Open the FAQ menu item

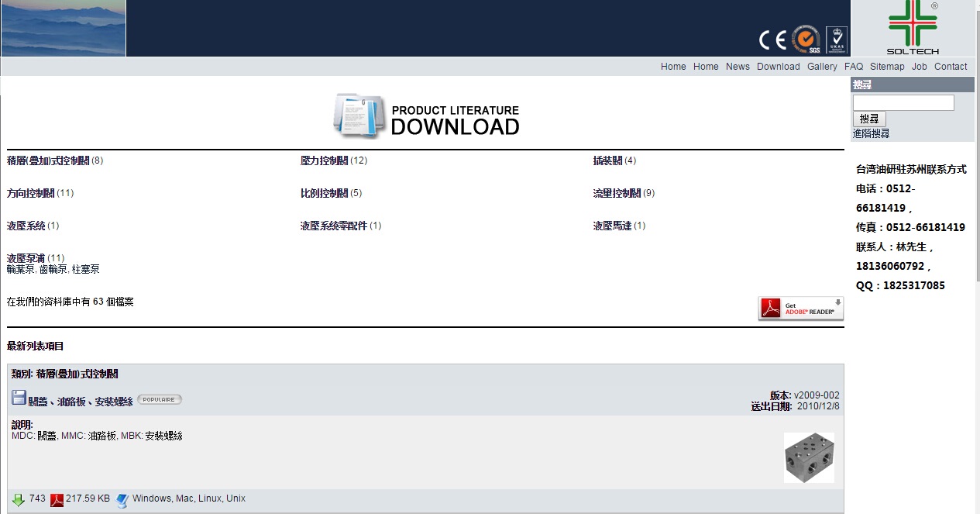[x=854, y=67]
